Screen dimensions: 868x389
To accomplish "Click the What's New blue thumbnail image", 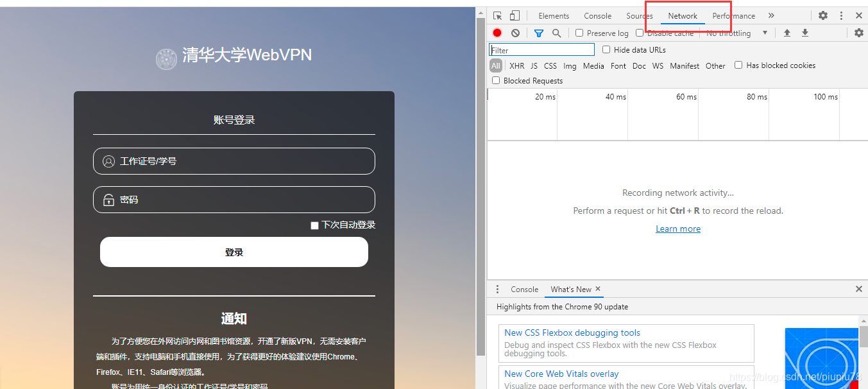I will tap(822, 358).
